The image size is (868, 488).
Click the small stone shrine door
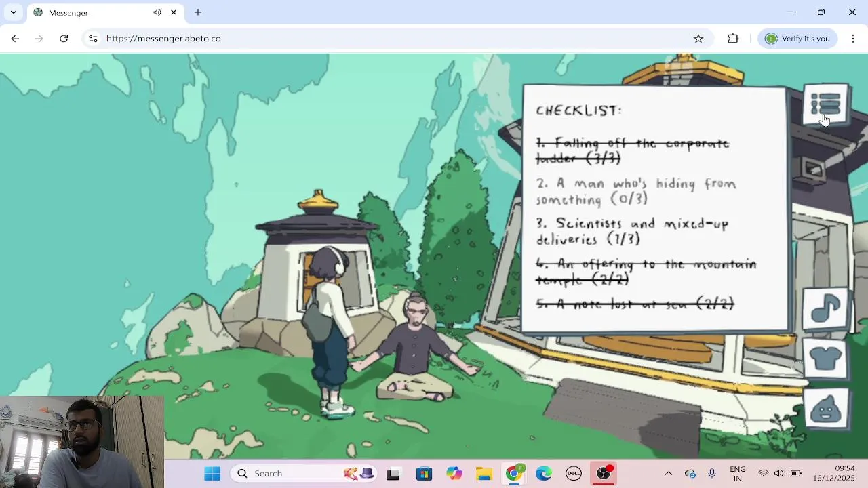click(x=311, y=278)
